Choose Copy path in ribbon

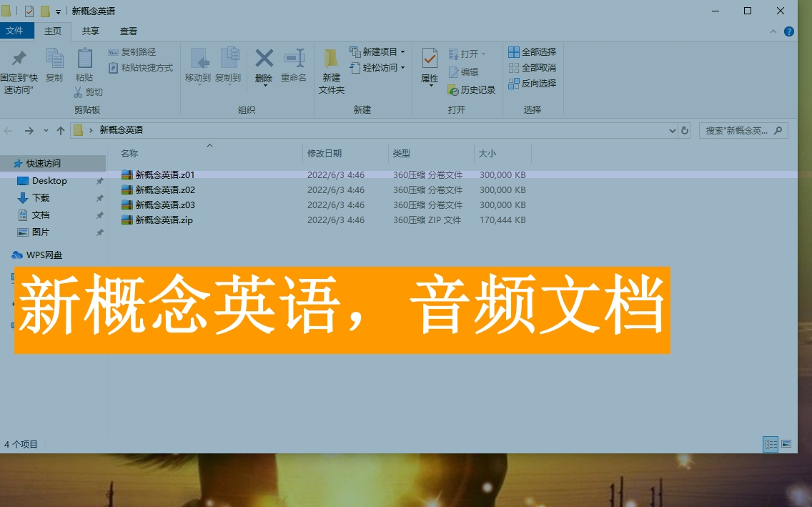click(132, 51)
